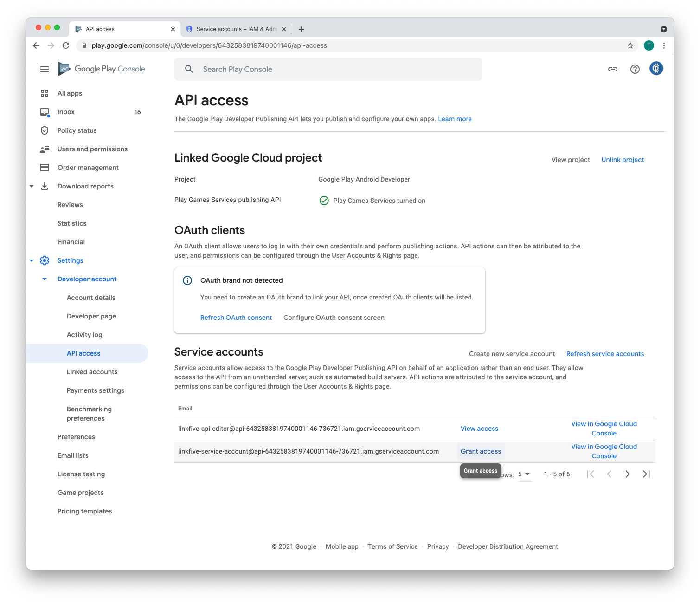Viewport: 700px width, 604px height.
Task: Open Chrome three-dot menu
Action: [x=664, y=45]
